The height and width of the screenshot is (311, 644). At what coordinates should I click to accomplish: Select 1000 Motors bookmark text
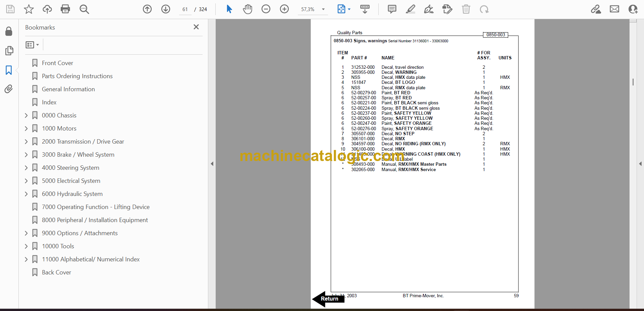59,128
